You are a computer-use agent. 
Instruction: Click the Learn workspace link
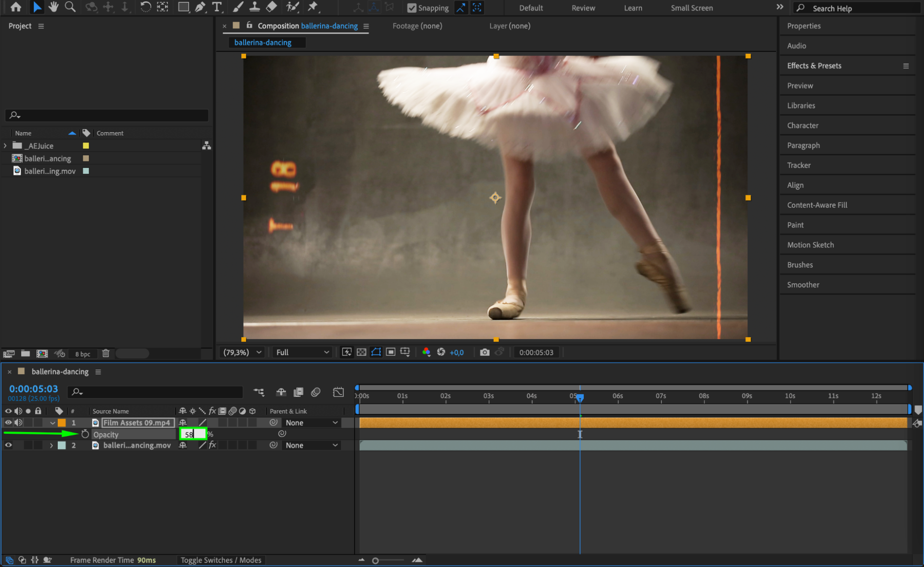(633, 8)
